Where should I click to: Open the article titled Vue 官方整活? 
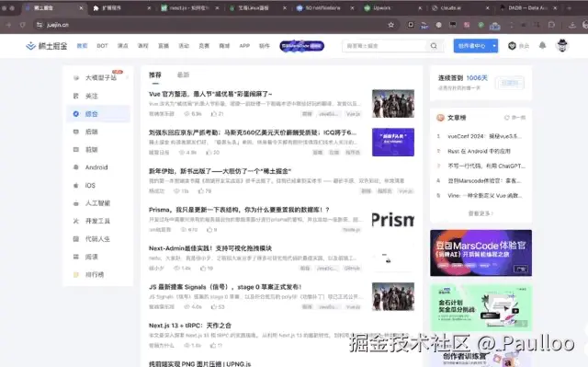[x=210, y=94]
